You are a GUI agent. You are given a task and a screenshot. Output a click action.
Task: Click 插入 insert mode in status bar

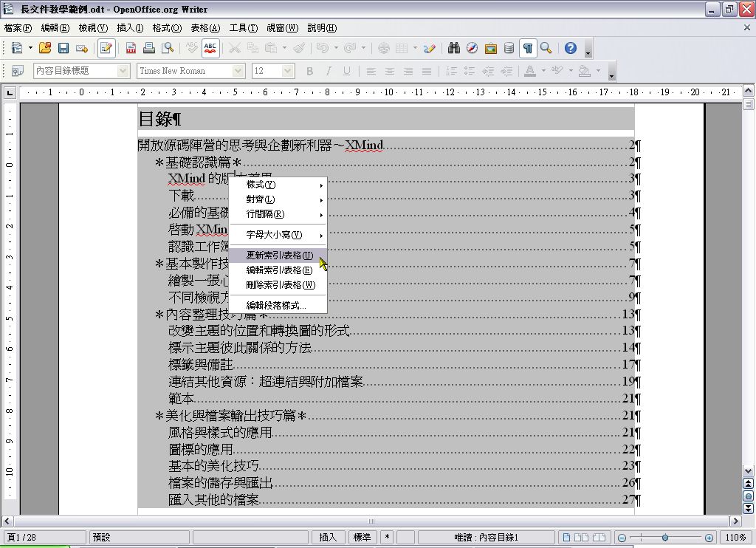328,538
